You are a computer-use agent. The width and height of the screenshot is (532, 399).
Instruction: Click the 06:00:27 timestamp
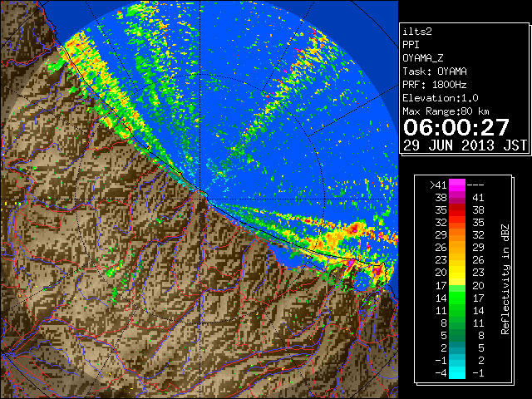click(456, 127)
